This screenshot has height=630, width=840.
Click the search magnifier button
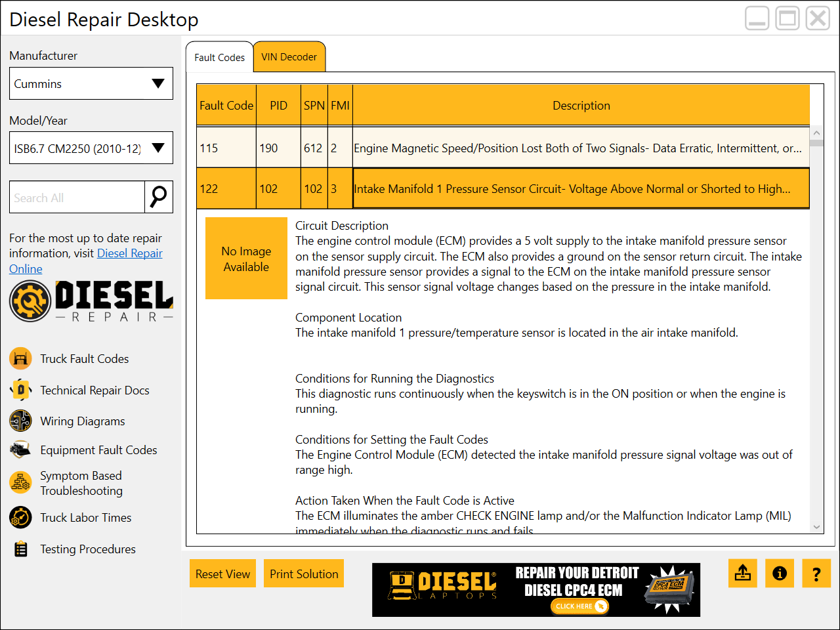pyautogui.click(x=159, y=197)
